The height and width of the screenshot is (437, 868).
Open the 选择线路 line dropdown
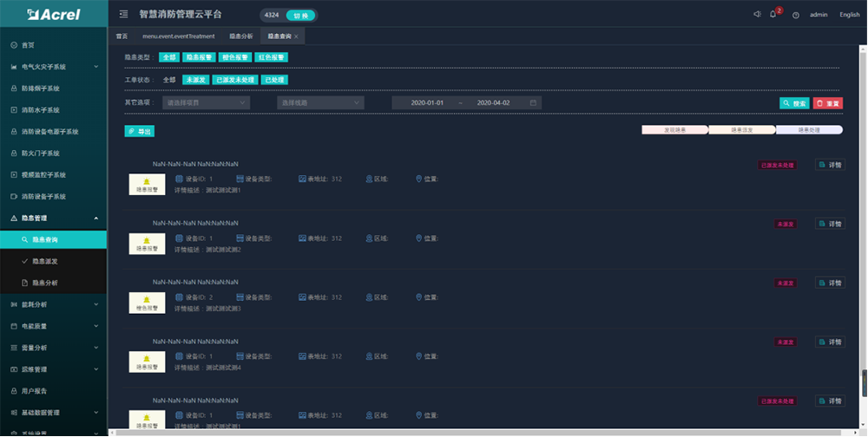[x=319, y=102]
